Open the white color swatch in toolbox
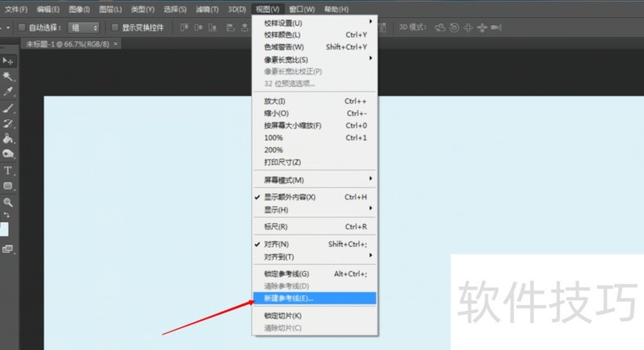This screenshot has width=644, height=350. tap(4, 229)
